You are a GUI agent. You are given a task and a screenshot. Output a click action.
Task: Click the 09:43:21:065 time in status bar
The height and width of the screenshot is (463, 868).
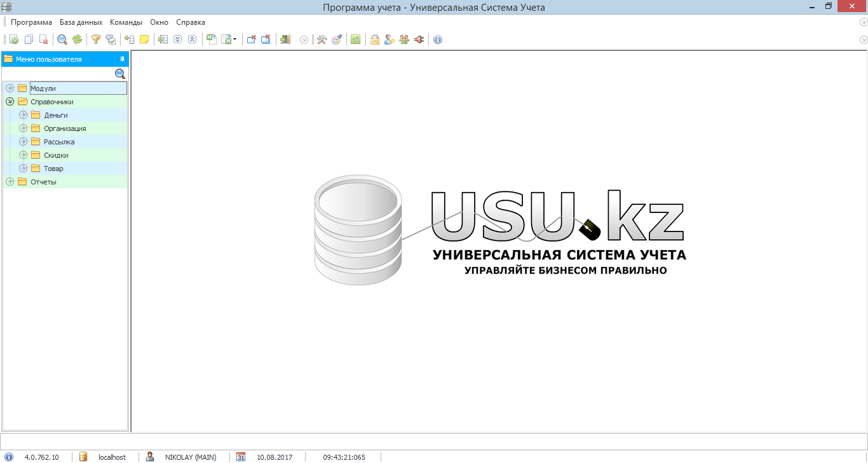tap(344, 457)
